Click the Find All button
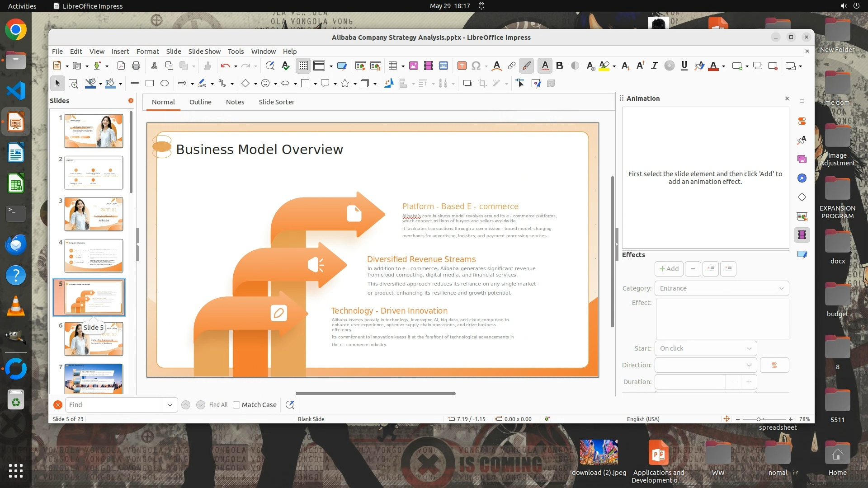The height and width of the screenshot is (488, 868). tap(218, 405)
